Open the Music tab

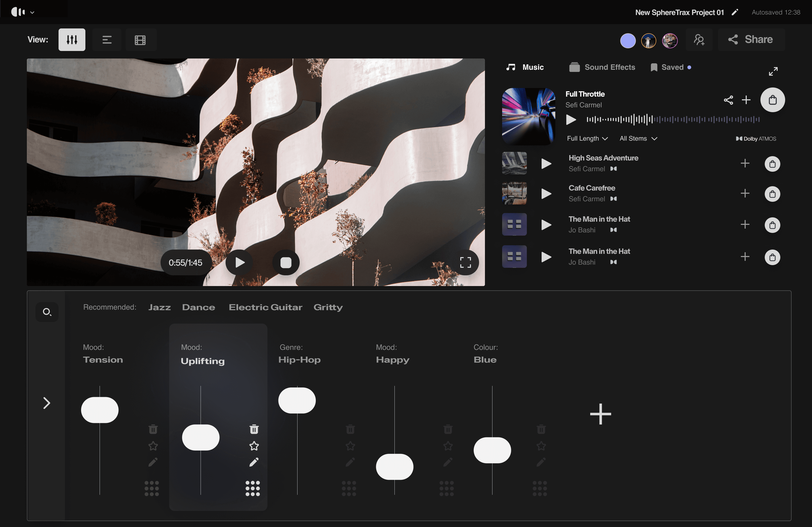(x=525, y=67)
